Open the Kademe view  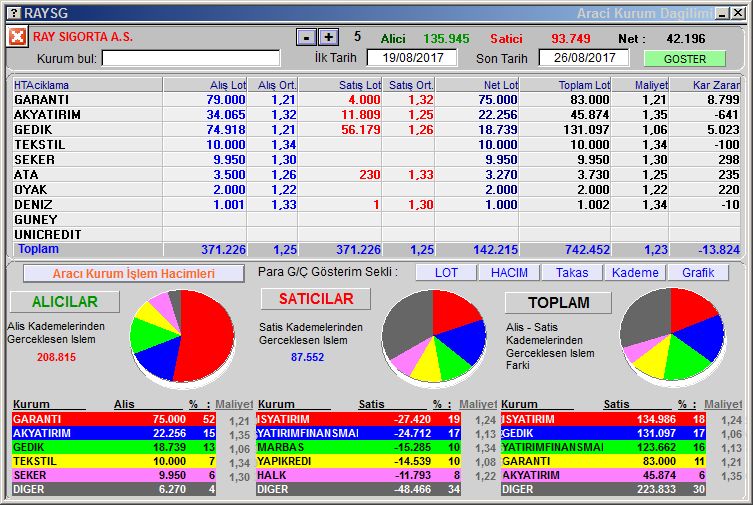click(x=635, y=273)
